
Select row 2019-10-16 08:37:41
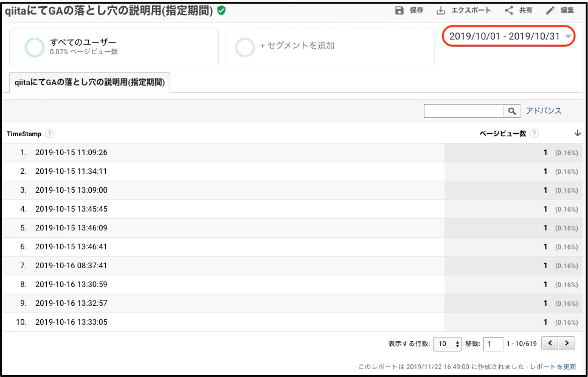coord(292,266)
